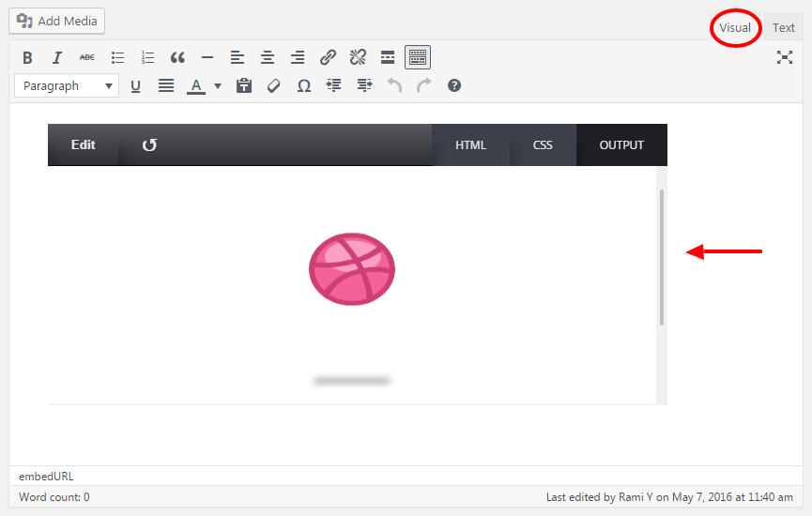Open the Paragraph format dropdown
The height and width of the screenshot is (516, 812).
tap(67, 86)
